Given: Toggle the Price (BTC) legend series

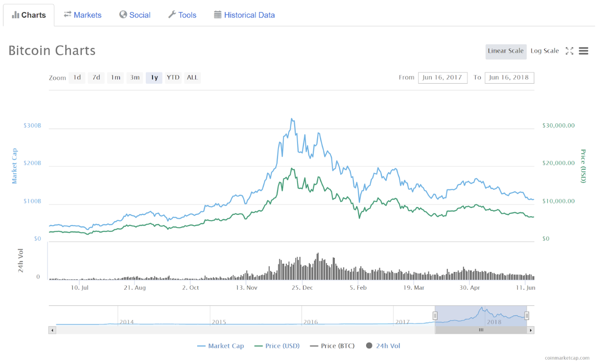Looking at the screenshot, I should pyautogui.click(x=332, y=346).
